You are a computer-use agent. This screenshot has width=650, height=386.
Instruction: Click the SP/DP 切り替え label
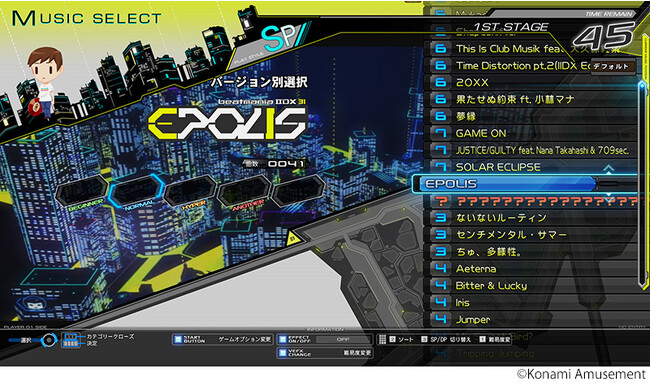tap(451, 340)
